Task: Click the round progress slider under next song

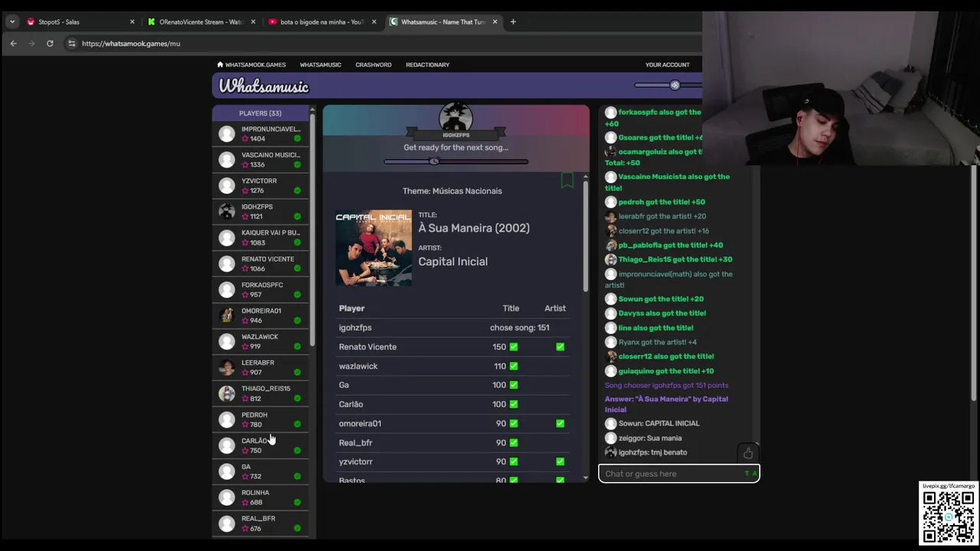Action: 434,161
